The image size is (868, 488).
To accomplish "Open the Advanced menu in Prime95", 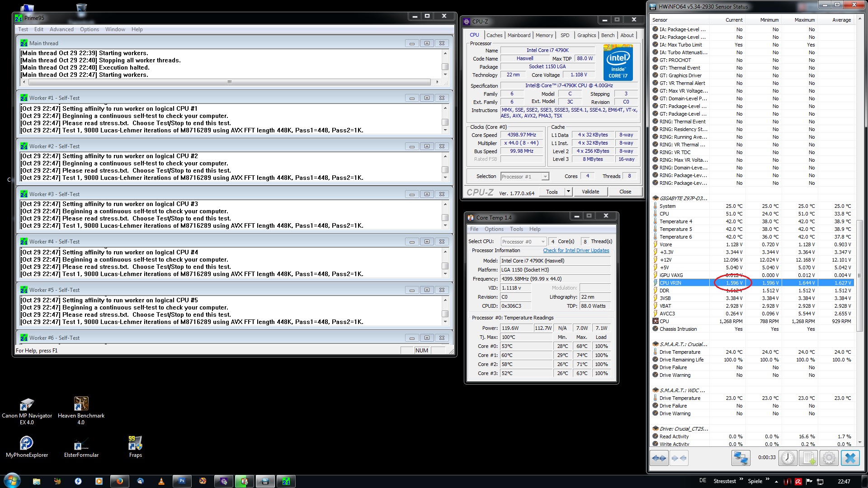I will tap(61, 29).
